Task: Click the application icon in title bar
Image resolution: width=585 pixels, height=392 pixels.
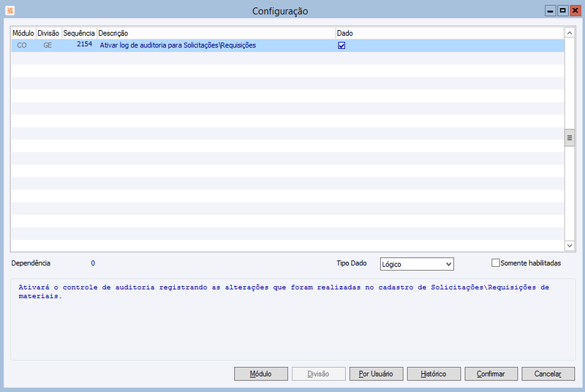Action: coord(10,10)
